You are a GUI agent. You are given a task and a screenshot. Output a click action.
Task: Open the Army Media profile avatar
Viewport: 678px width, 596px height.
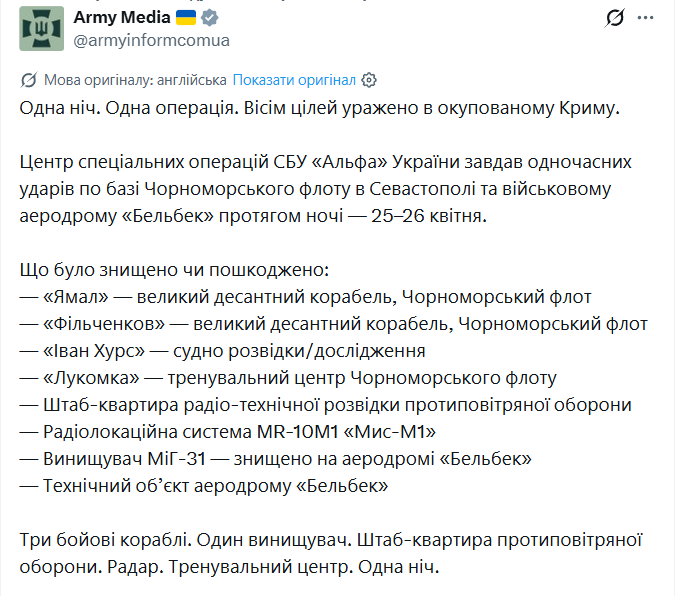point(41,28)
